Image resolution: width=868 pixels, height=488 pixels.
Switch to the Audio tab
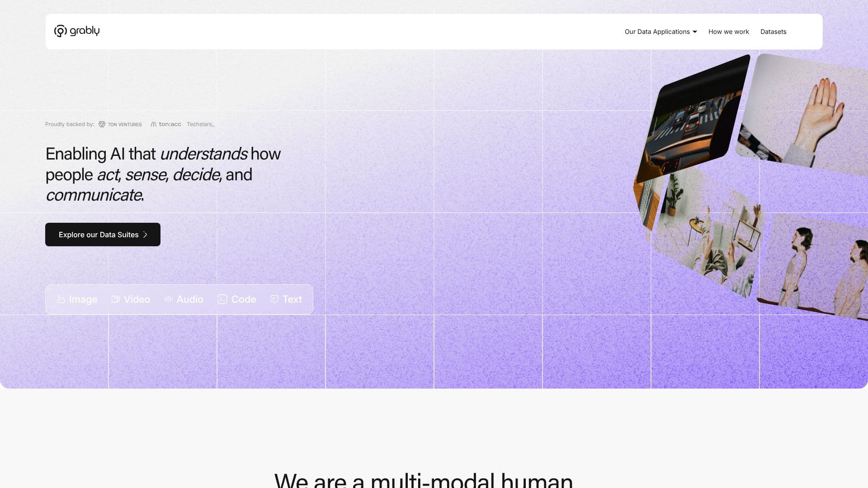(x=184, y=299)
